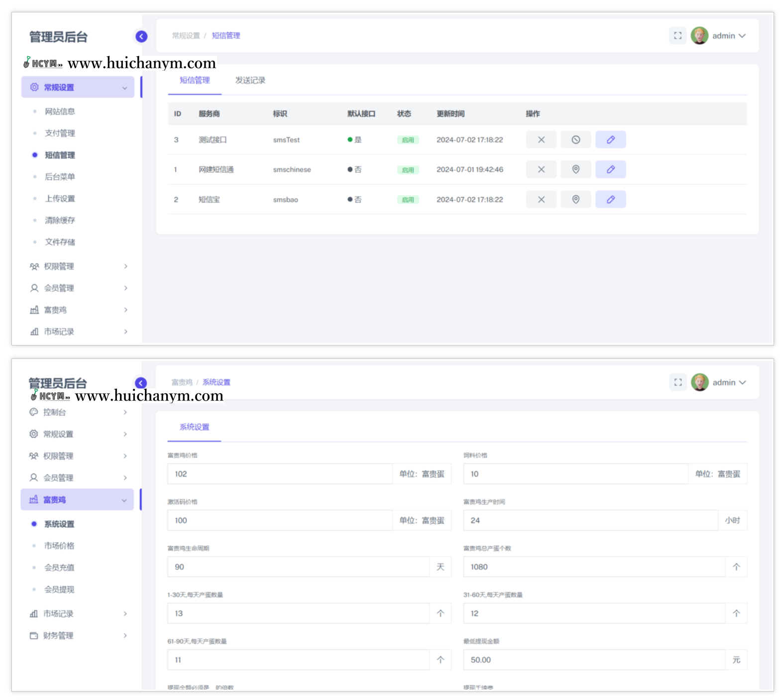Edit the 测试接口 SMS interface
Viewport: 782px width, 700px height.
611,140
